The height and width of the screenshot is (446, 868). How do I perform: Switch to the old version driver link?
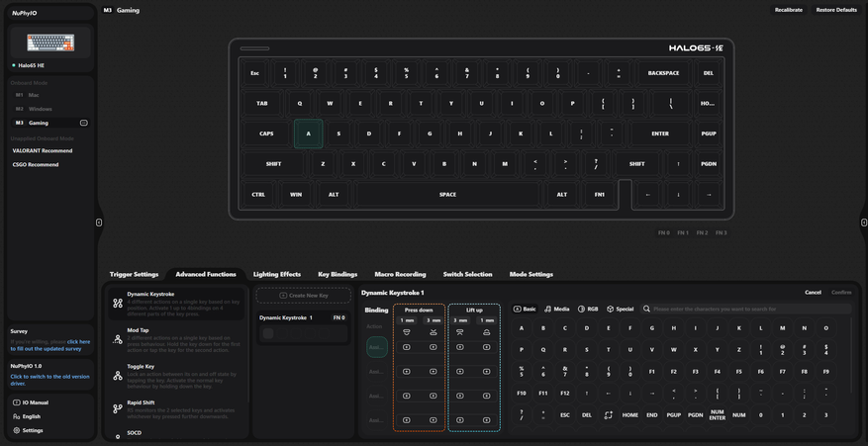pos(49,380)
